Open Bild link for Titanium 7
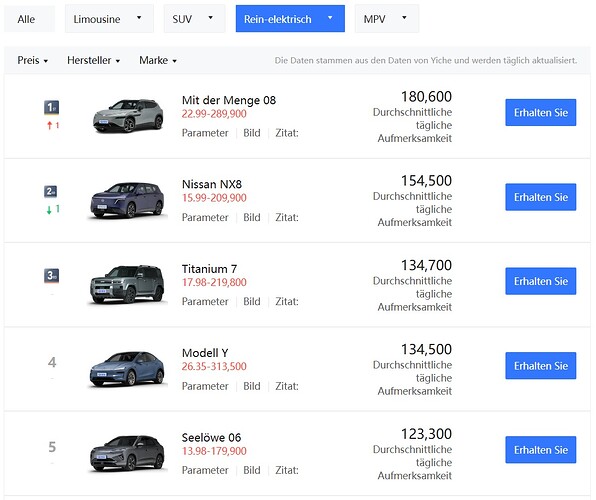This screenshot has width=596, height=500. click(252, 302)
